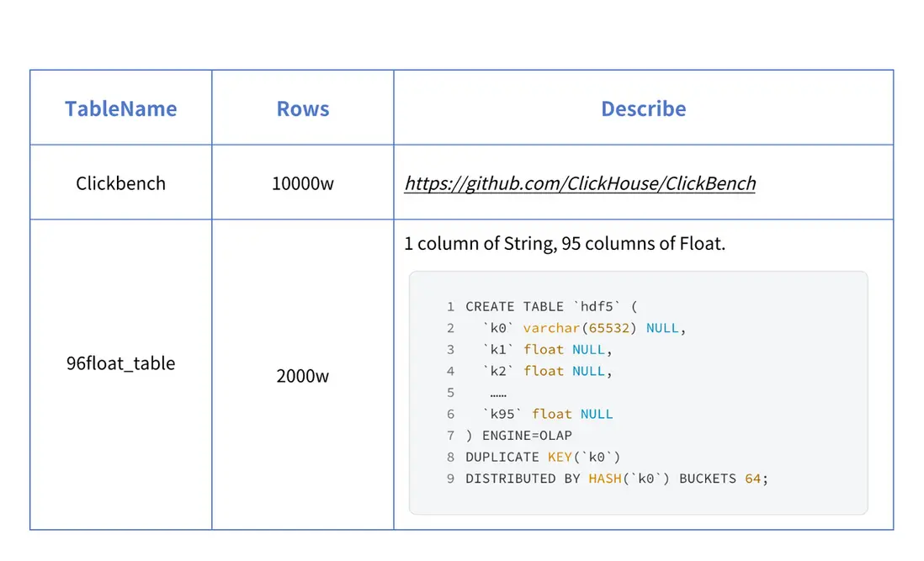Click the ellipsis placeholder code line
This screenshot has height=561, width=924.
click(x=498, y=393)
